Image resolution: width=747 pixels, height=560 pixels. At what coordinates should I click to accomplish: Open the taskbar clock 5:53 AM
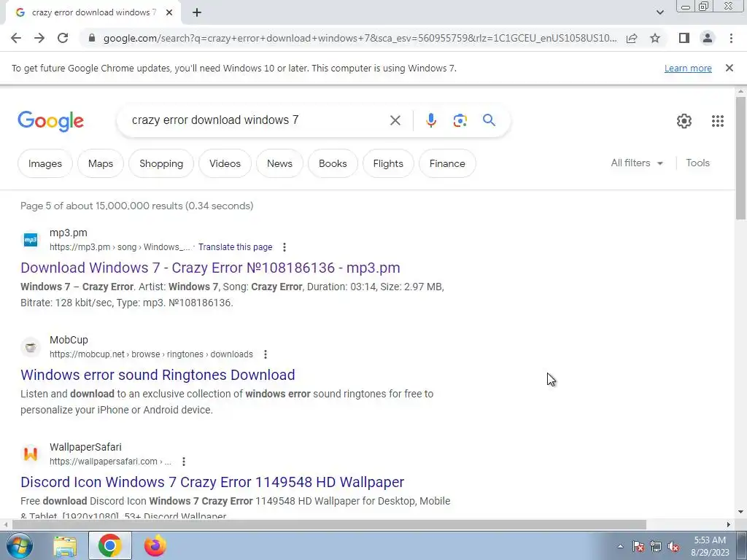pyautogui.click(x=710, y=546)
